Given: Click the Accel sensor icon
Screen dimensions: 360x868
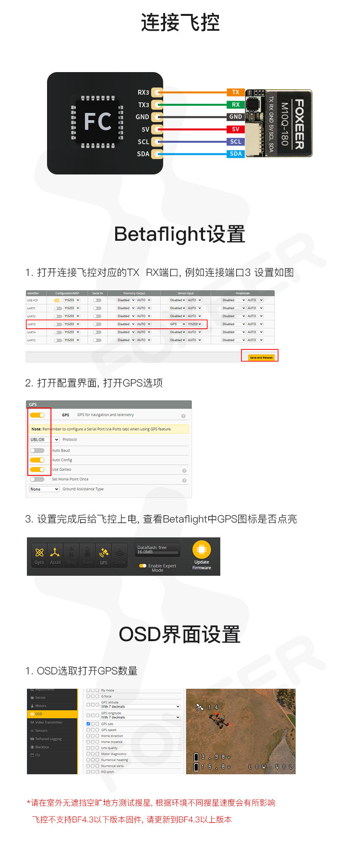Looking at the screenshot, I should (55, 555).
